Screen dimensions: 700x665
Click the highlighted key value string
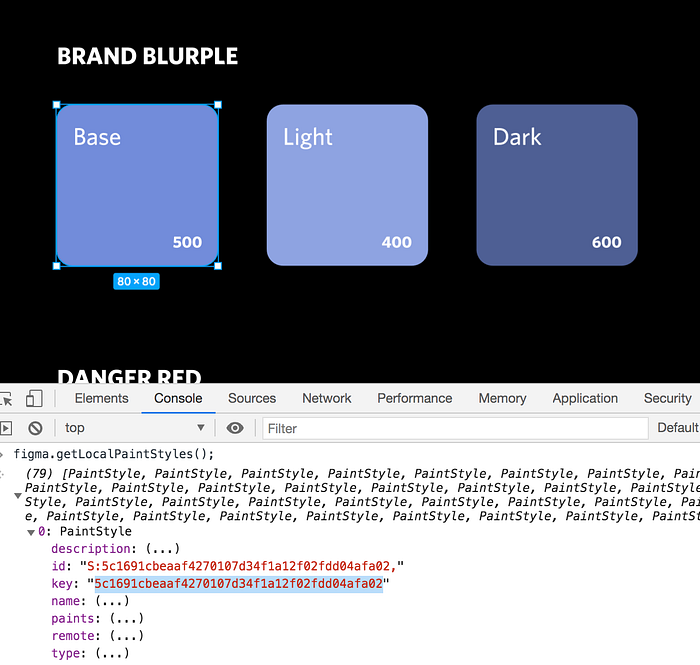[238, 584]
